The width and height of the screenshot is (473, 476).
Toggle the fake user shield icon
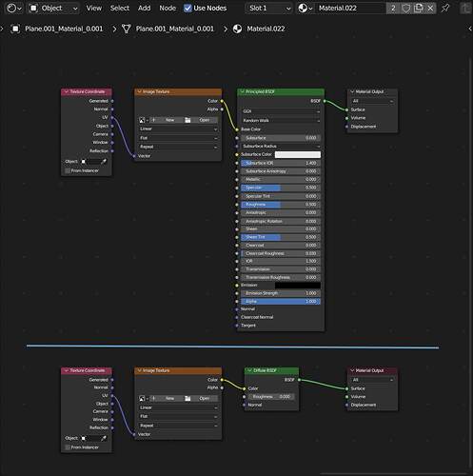[x=405, y=9]
